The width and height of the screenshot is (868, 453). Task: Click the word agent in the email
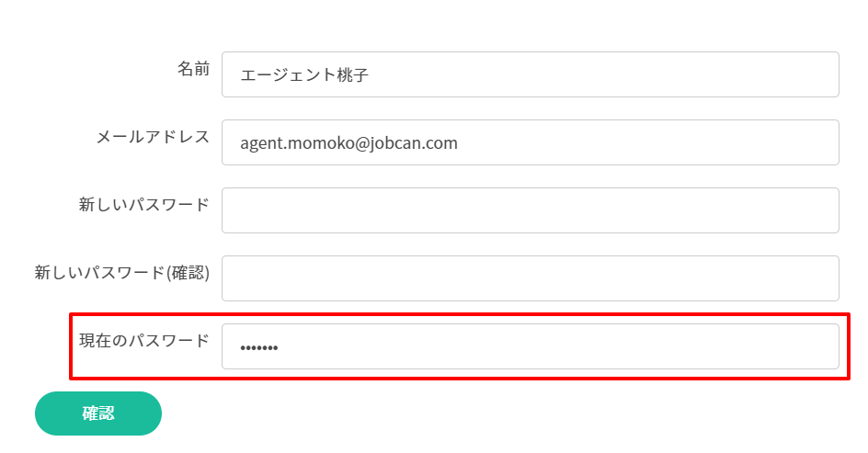261,143
